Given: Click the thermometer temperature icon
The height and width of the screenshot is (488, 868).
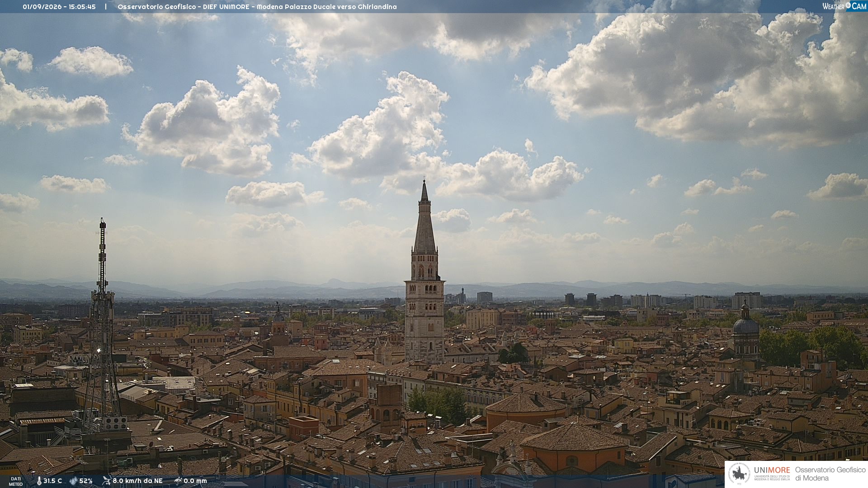Looking at the screenshot, I should coord(39,481).
